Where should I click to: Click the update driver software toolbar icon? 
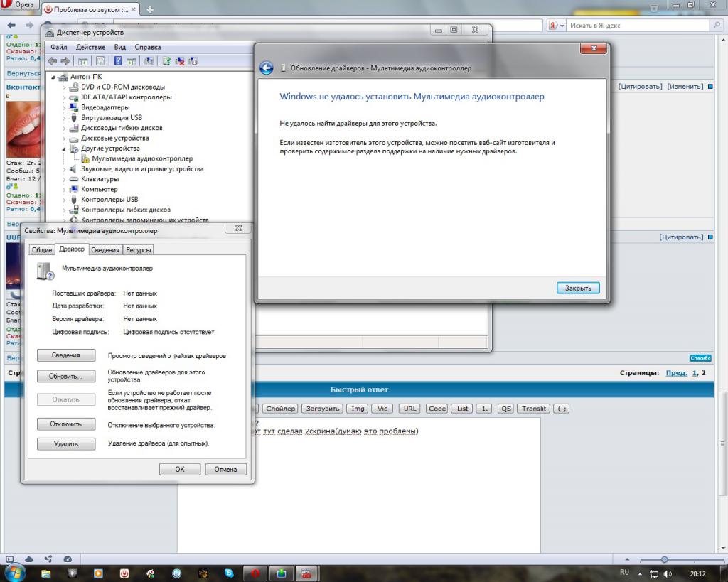pos(166,62)
